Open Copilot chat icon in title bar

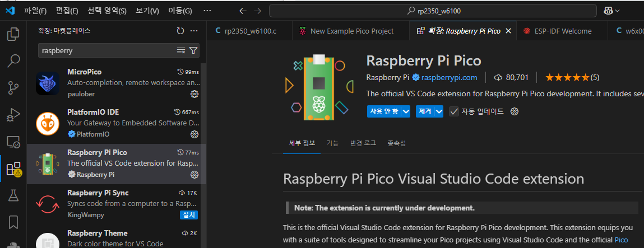coord(609,11)
